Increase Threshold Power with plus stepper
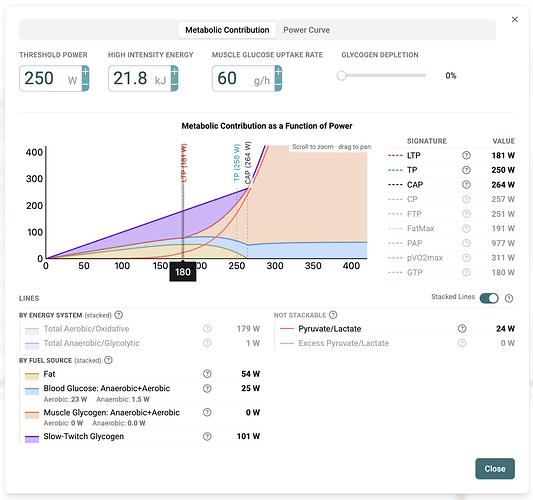Viewport: 533px width, 500px height. [x=85, y=72]
